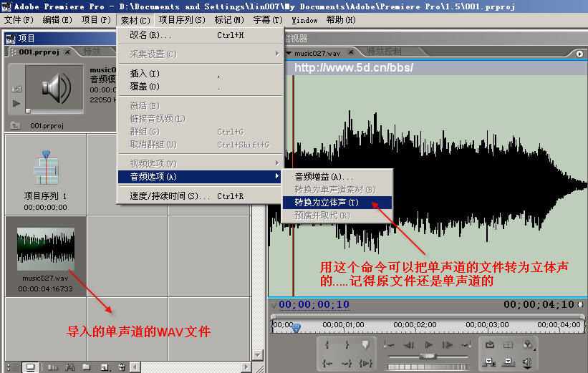
Task: Go to next marker in monitor
Action: (467, 344)
